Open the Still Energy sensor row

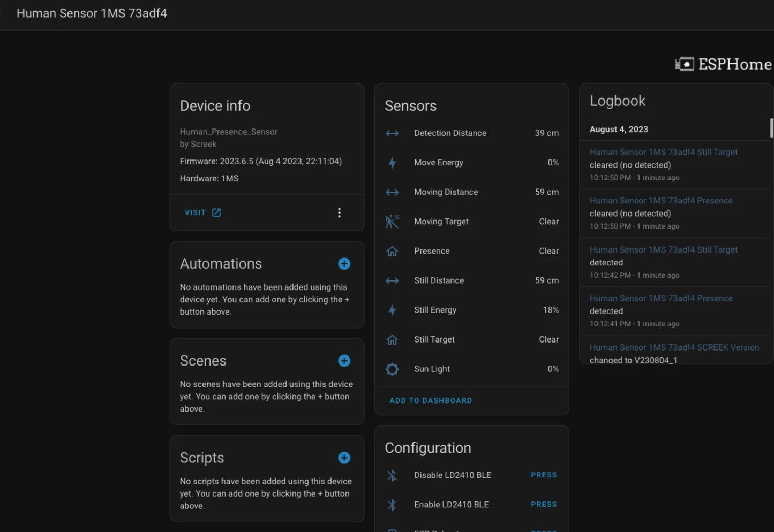[x=471, y=310]
